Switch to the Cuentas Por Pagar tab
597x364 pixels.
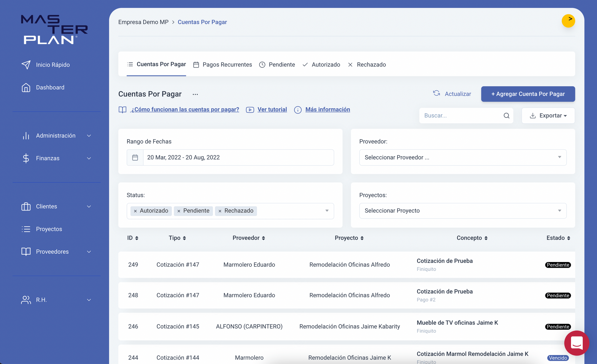pyautogui.click(x=156, y=64)
